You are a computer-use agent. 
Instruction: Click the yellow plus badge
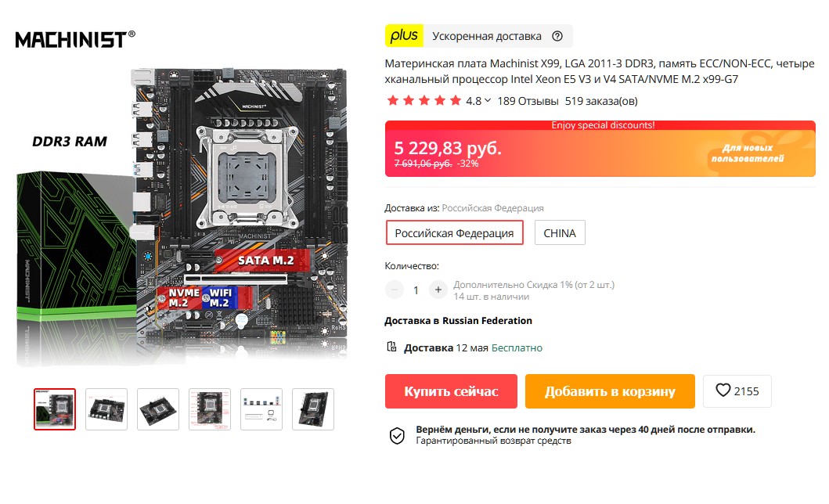point(404,36)
